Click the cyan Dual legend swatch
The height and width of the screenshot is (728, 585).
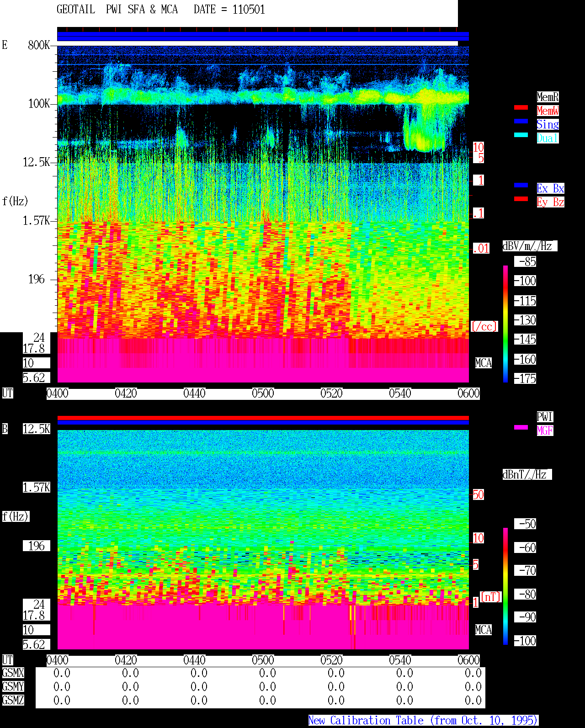[x=521, y=135]
